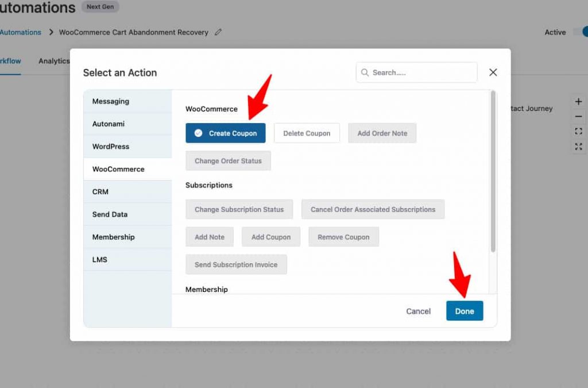
Task: Open the Messaging category
Action: point(128,101)
